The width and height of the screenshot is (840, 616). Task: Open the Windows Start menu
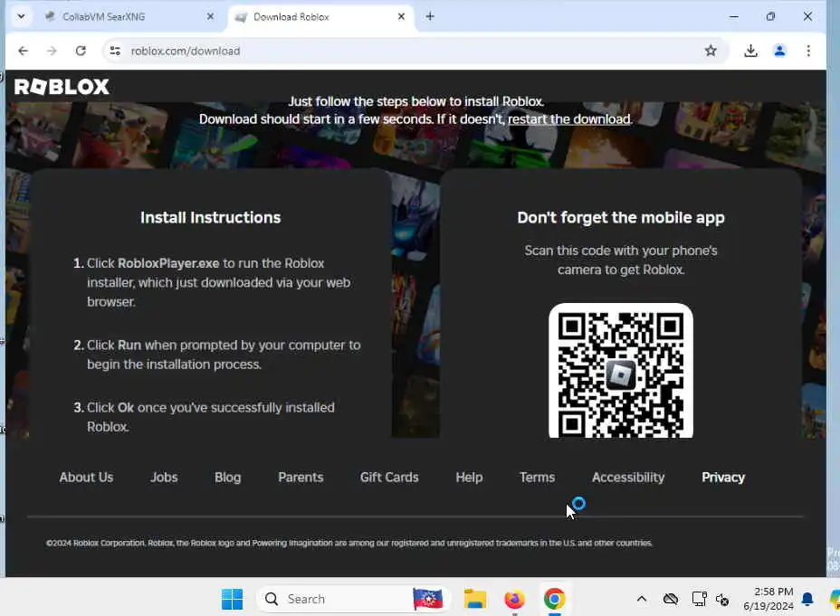[232, 599]
